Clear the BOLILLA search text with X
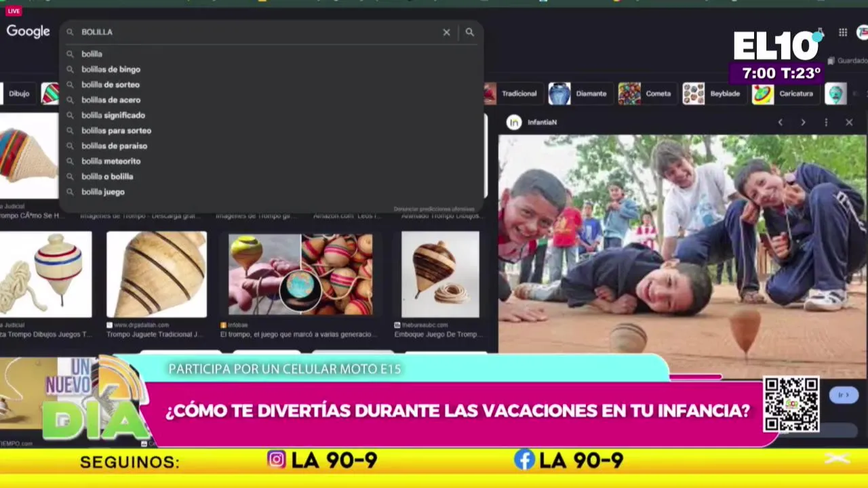The image size is (868, 488). pos(446,32)
